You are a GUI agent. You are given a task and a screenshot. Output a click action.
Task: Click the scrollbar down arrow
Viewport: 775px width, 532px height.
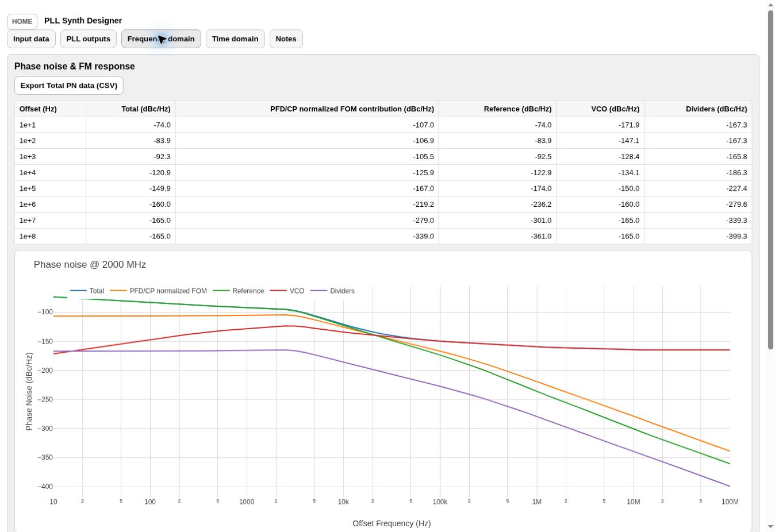click(771, 527)
